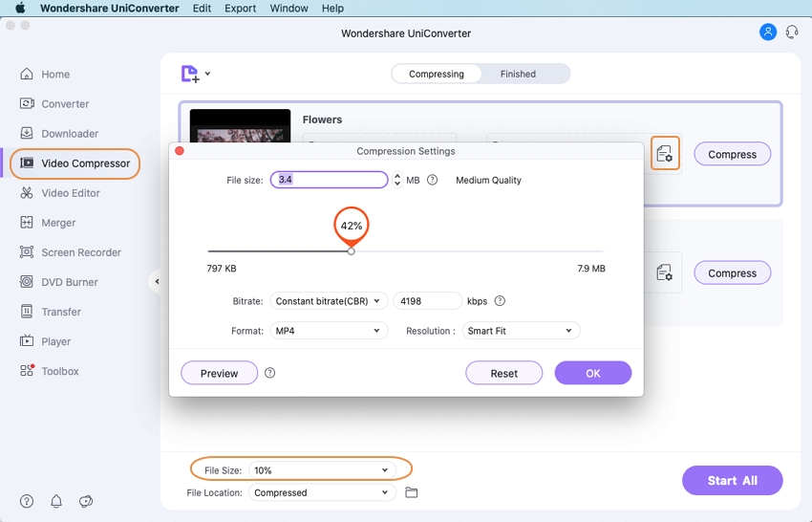Select Screen Recorder in the sidebar
Viewport: 812px width, 522px height.
81,252
